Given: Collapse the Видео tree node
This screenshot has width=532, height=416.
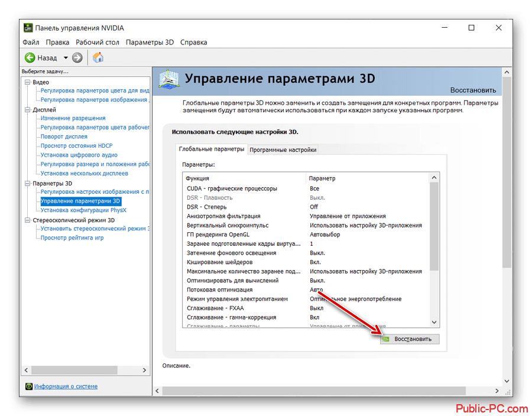Looking at the screenshot, I should point(27,82).
